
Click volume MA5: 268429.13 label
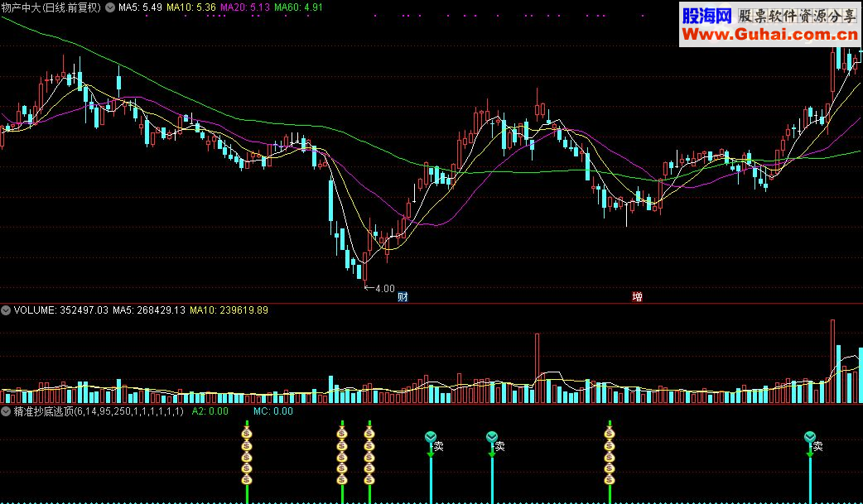tap(148, 310)
